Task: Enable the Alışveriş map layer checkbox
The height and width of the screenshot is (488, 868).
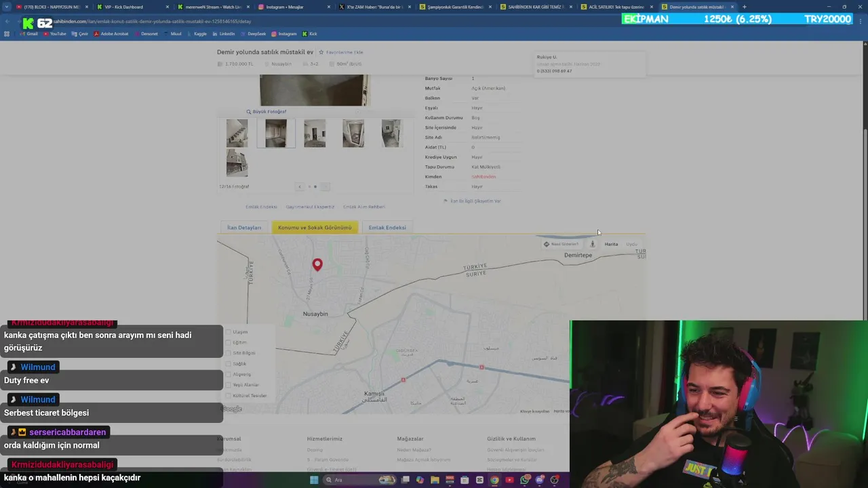Action: click(228, 374)
